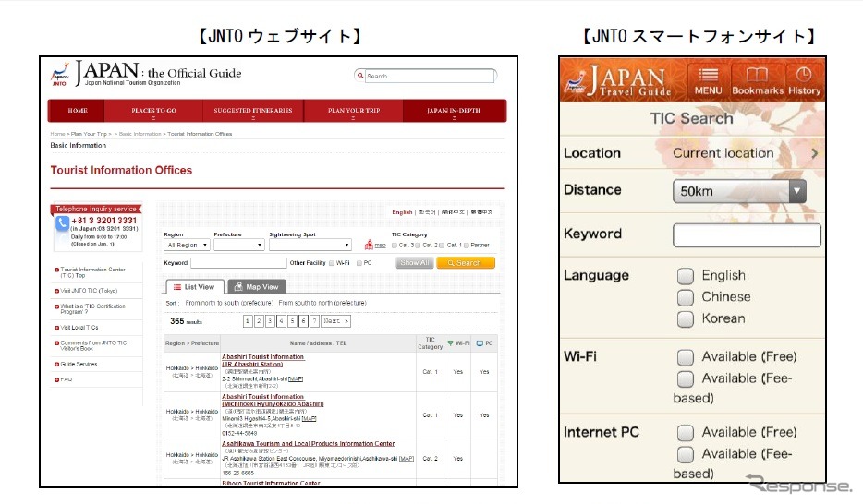The image size is (863, 504).
Task: Click the Japan Travel Guide logo on the smartphone site
Action: (619, 81)
